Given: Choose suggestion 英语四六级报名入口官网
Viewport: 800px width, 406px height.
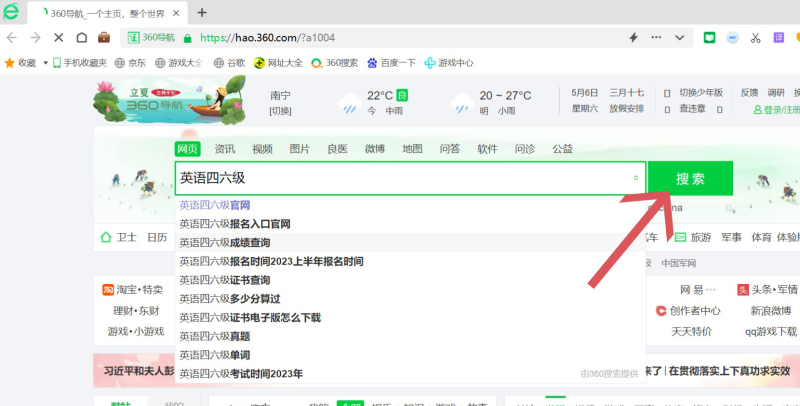Looking at the screenshot, I should [x=410, y=224].
